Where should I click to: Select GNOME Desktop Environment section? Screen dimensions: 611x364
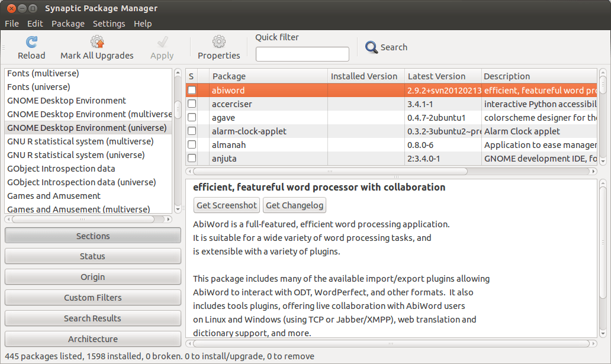(x=88, y=101)
